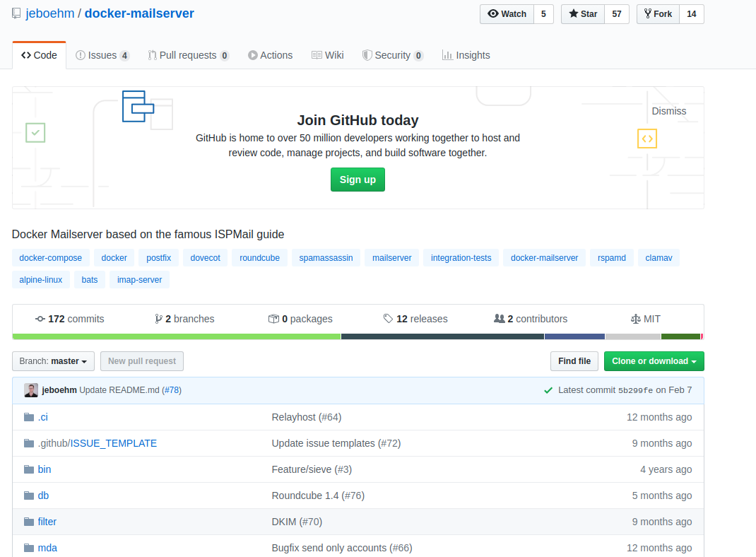This screenshot has width=756, height=557.
Task: Open the db folder
Action: (43, 496)
